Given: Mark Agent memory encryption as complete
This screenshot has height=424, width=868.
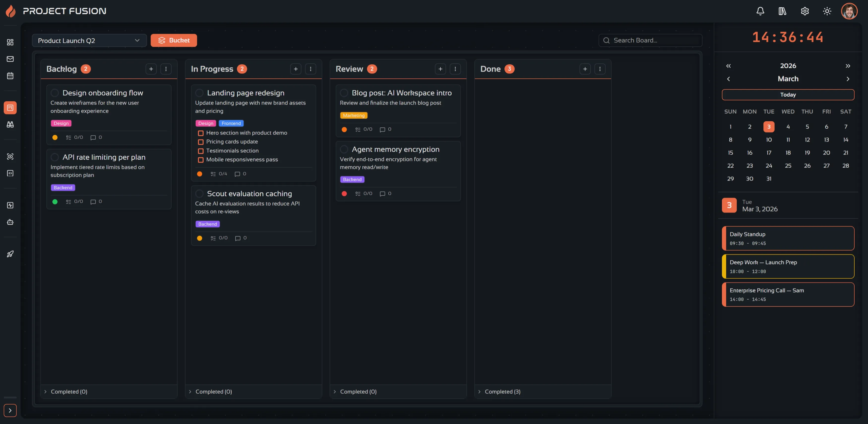Looking at the screenshot, I should coord(344,149).
